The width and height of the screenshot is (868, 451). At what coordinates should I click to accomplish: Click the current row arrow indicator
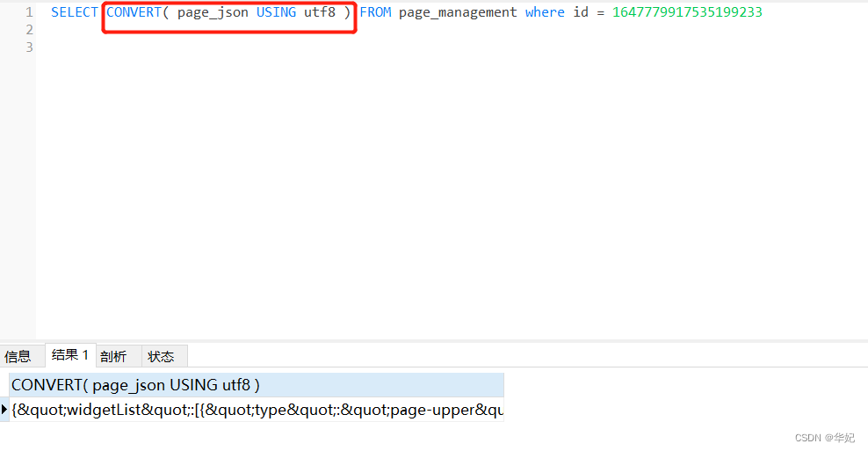(x=4, y=410)
